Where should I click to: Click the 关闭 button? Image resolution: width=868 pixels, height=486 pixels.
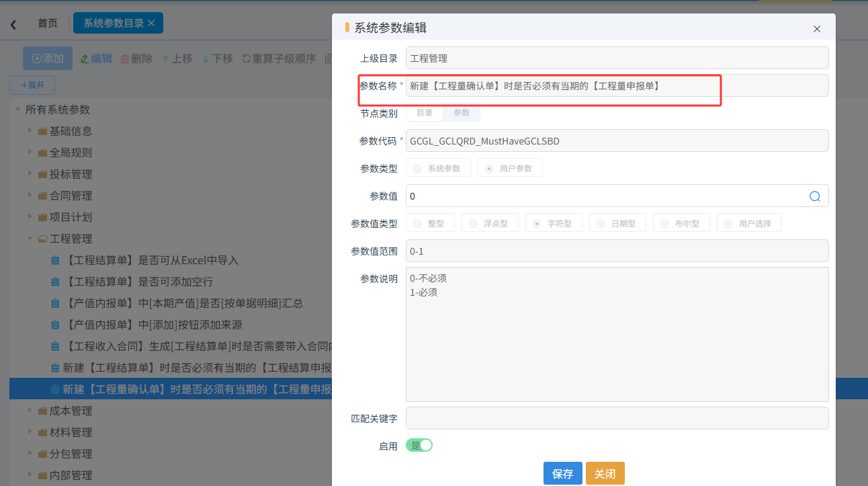click(x=605, y=473)
